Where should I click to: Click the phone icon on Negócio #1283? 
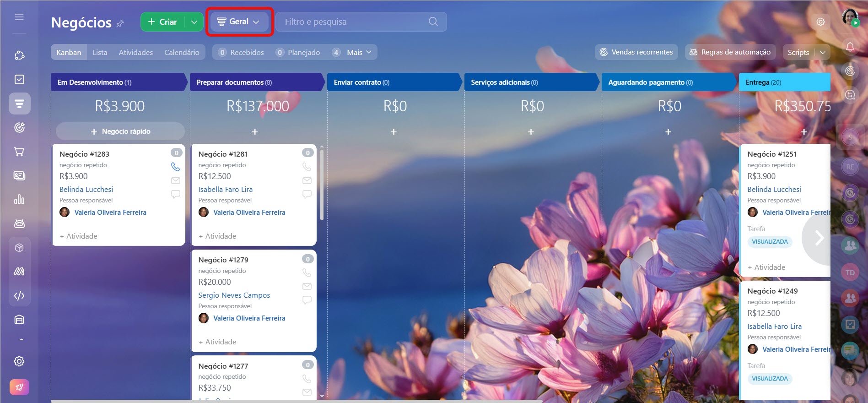pyautogui.click(x=175, y=167)
